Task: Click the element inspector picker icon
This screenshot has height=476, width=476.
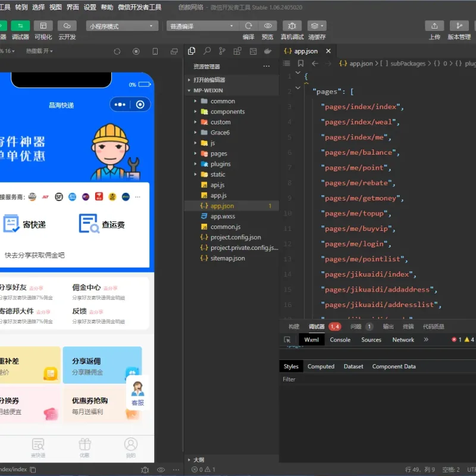Action: [x=287, y=340]
